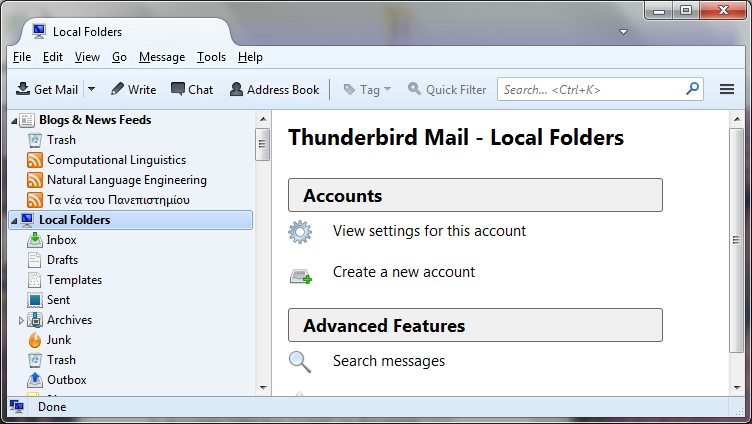Toggle the Quick Filter bar

(447, 90)
